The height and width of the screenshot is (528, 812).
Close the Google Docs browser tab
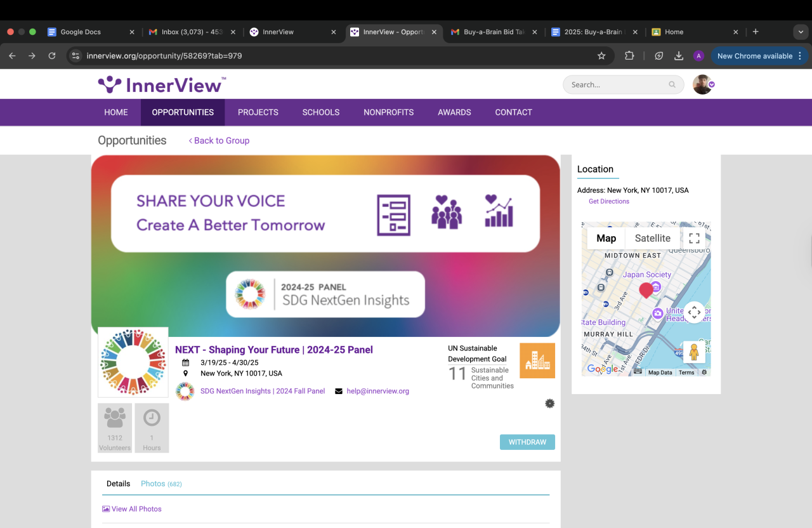coord(132,32)
